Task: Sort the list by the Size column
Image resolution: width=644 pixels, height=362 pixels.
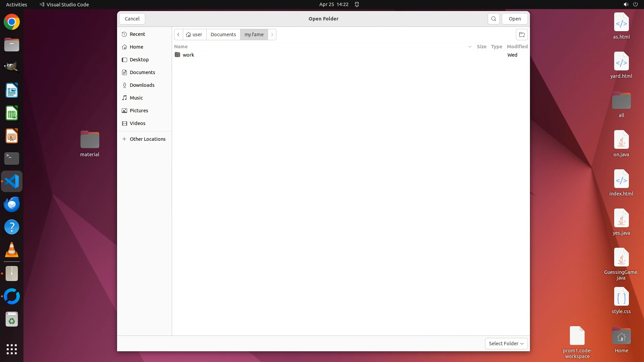Action: tap(481, 47)
